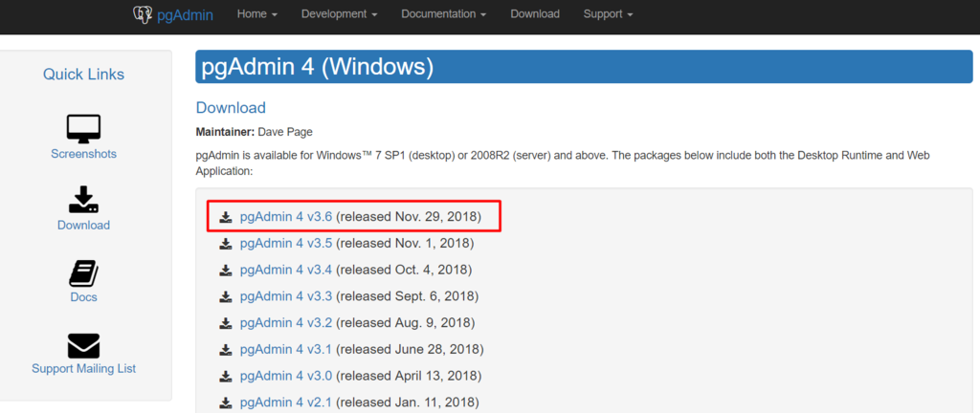Click the (released Sept. 6, 2018) text
Image resolution: width=980 pixels, height=413 pixels.
tap(407, 296)
